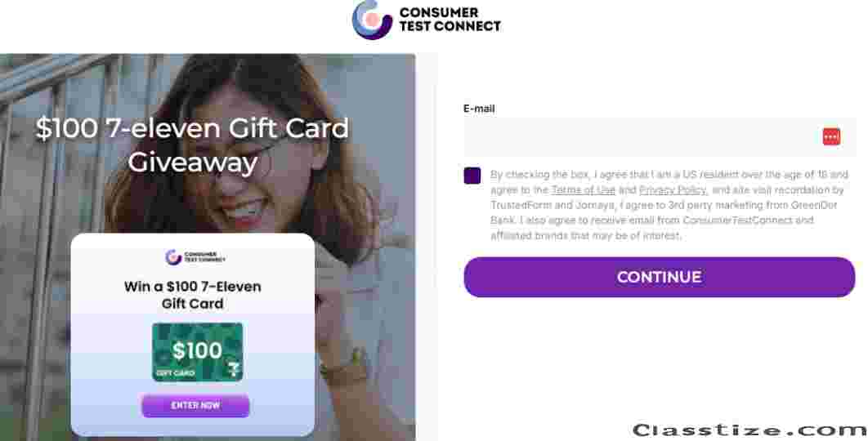Click the "GIFT CARD" label on the green card
The width and height of the screenshot is (868, 441).
pyautogui.click(x=176, y=373)
